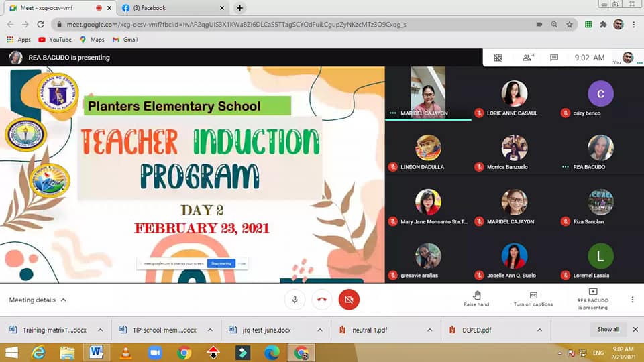The height and width of the screenshot is (362, 644).
Task: Show hidden system tray icons
Action: tap(559, 353)
